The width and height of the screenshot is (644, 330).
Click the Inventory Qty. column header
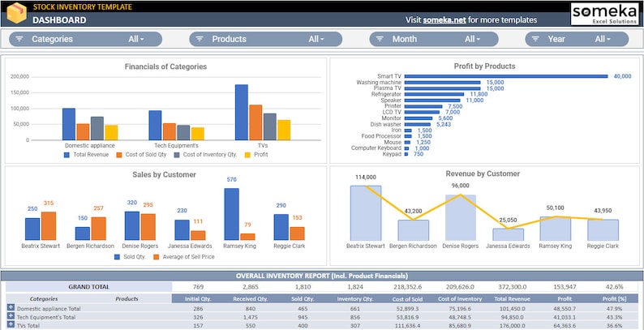pos(355,299)
